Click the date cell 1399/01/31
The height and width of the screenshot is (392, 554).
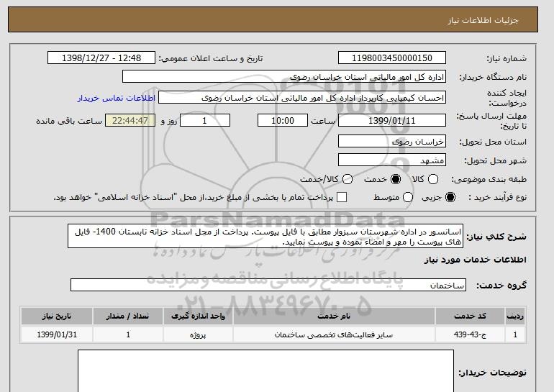pos(57,334)
